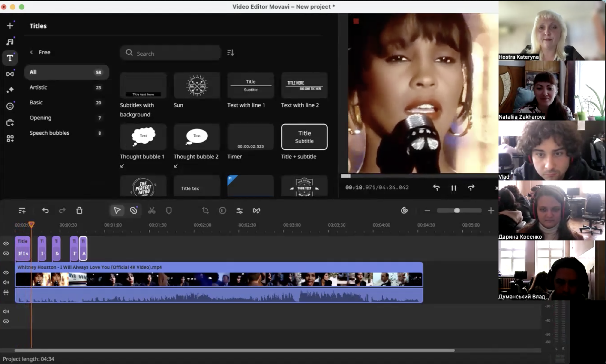Select Thought bubble 2 preset

[x=197, y=137]
